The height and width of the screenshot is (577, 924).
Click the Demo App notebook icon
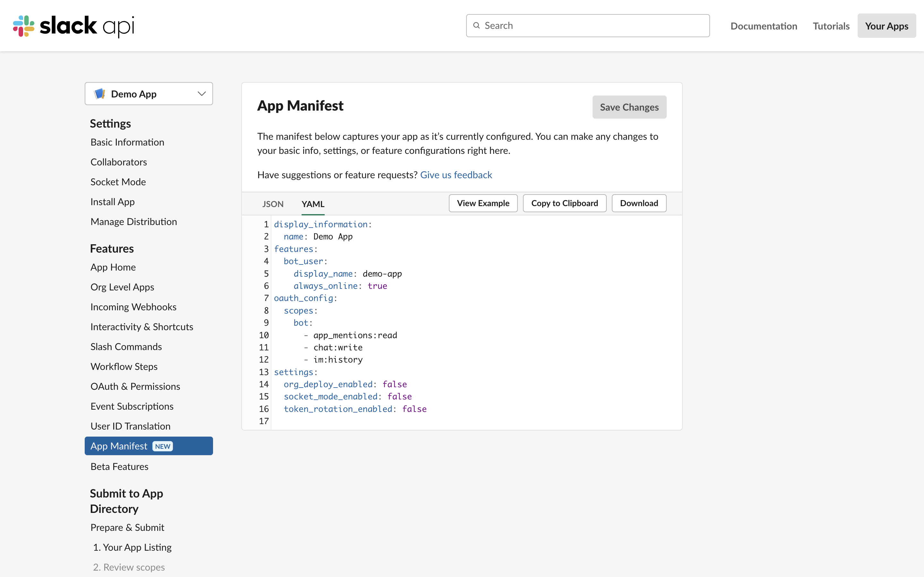pos(100,94)
